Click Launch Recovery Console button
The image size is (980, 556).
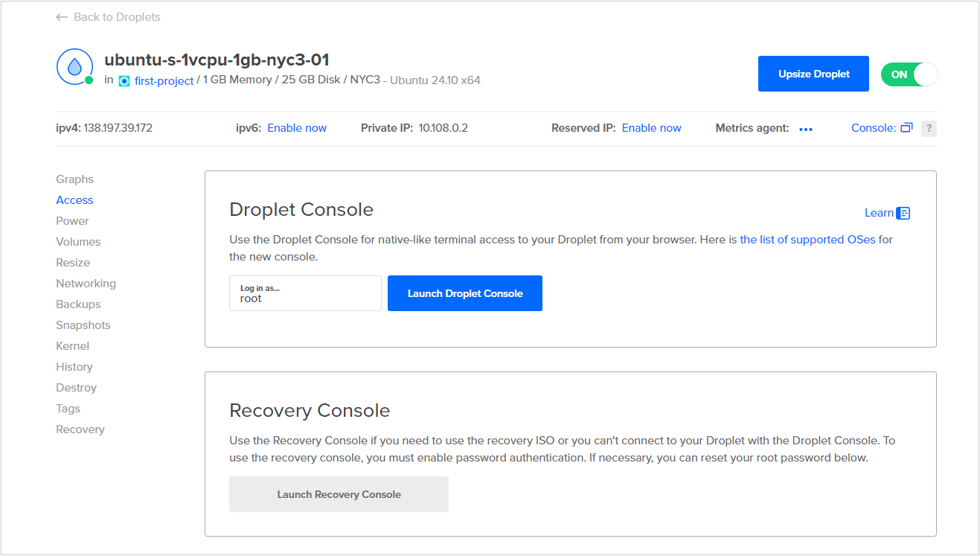coord(339,494)
